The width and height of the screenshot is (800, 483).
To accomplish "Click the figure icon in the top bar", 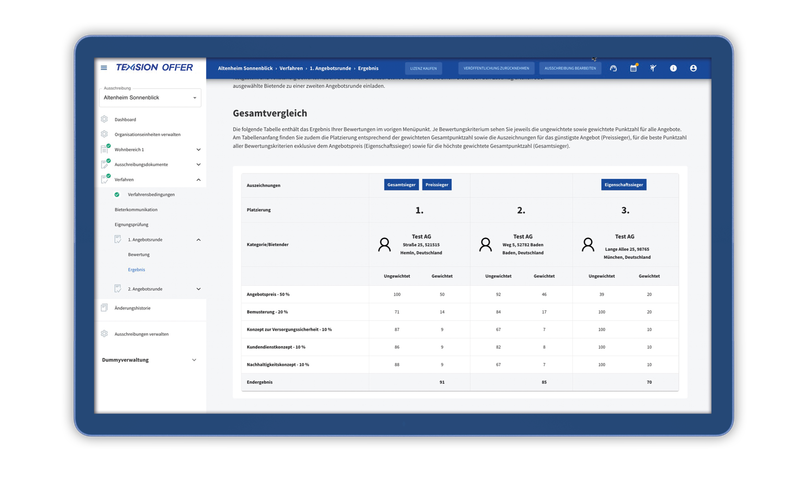I will [653, 68].
